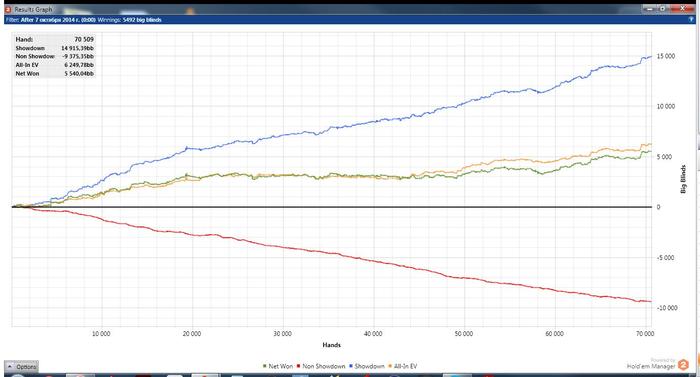Click the 60 000 x-axis tick label
Viewport: 700px width, 377px height.
(x=554, y=334)
